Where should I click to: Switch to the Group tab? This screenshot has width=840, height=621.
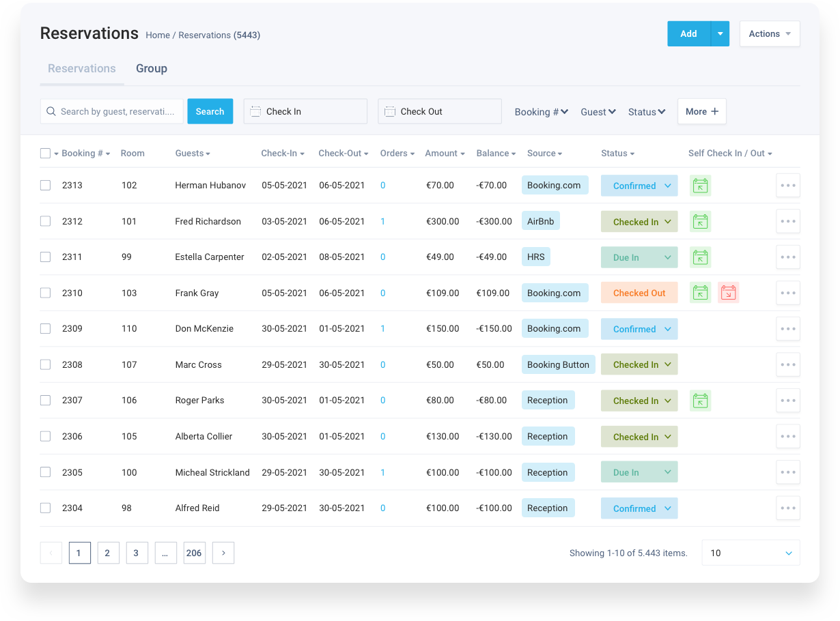pyautogui.click(x=151, y=68)
